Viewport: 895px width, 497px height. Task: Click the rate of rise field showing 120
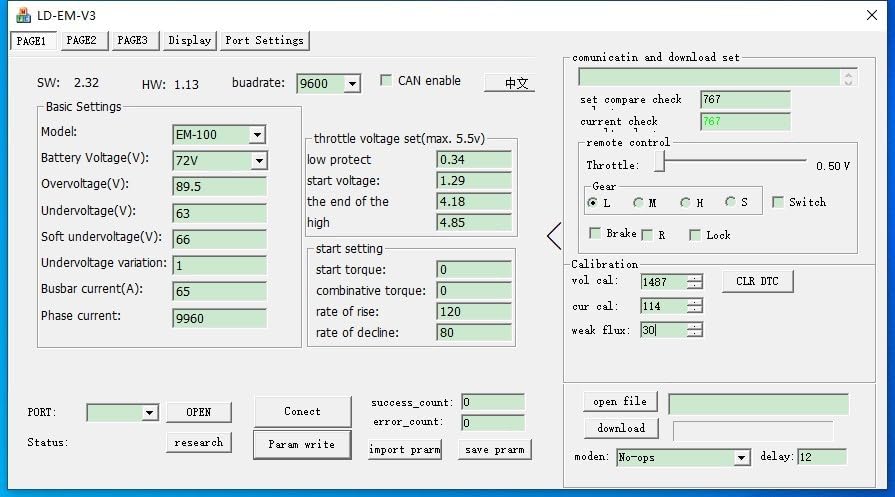point(474,312)
